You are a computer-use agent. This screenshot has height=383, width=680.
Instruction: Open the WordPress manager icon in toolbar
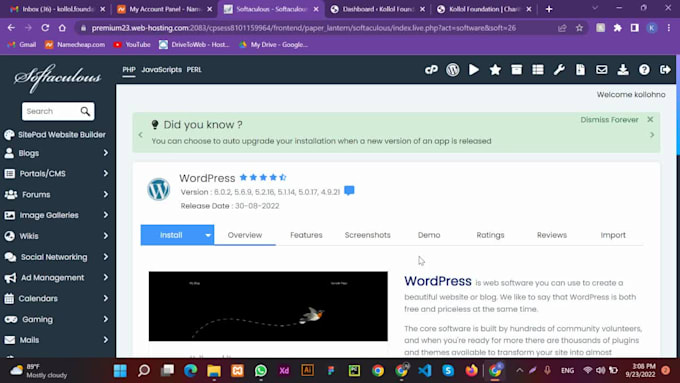tap(452, 70)
